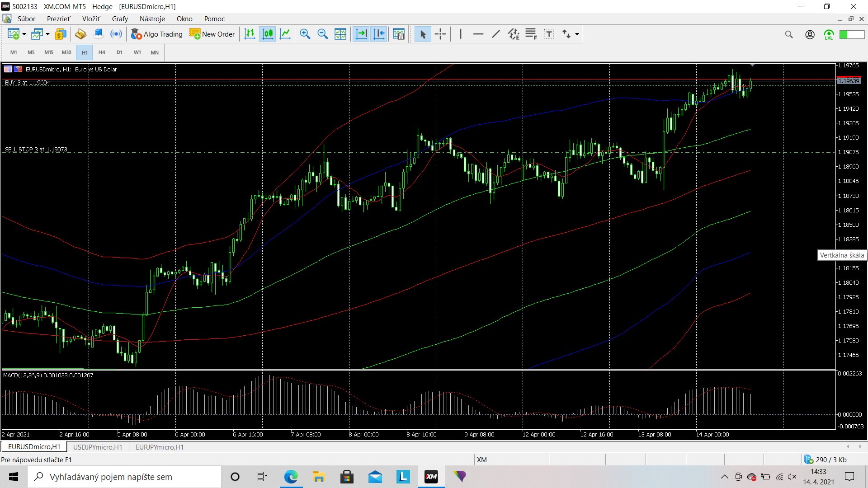Image resolution: width=868 pixels, height=488 pixels.
Task: Toggle chart auto scroll to end
Action: [x=361, y=34]
